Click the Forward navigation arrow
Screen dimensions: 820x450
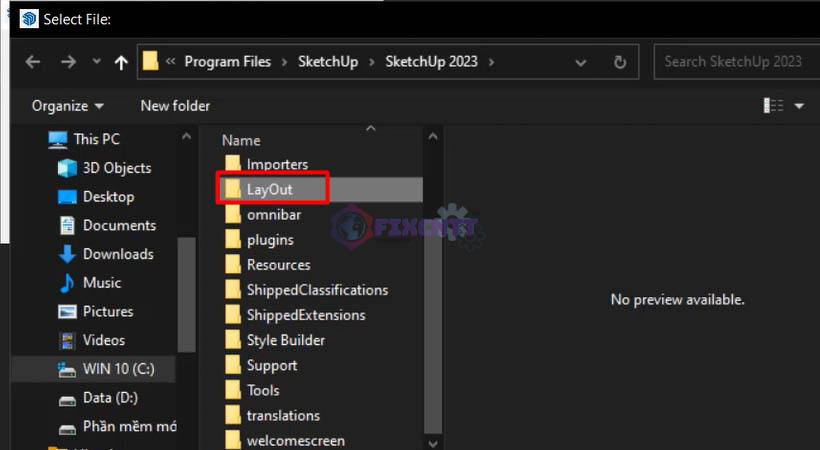pos(69,62)
